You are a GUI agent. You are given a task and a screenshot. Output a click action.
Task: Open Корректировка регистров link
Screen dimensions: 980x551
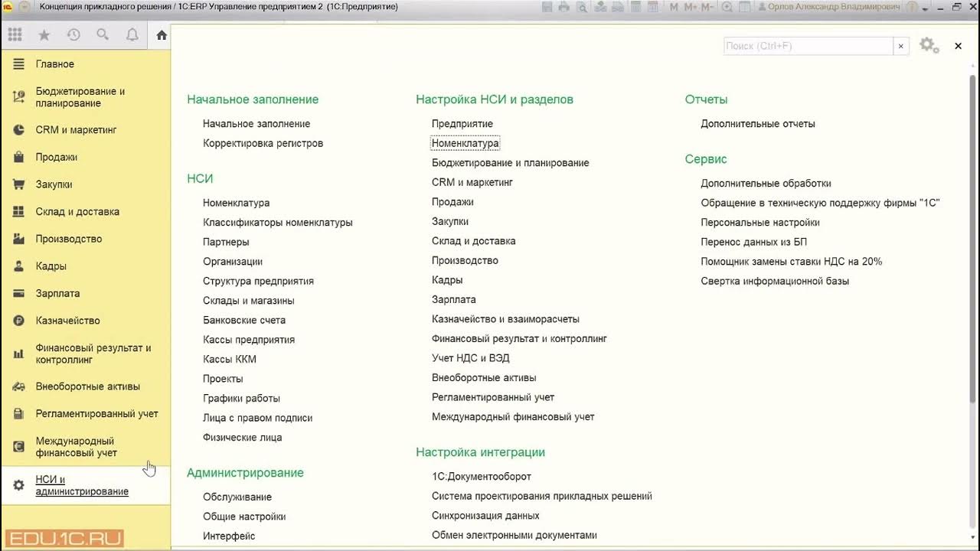pyautogui.click(x=263, y=143)
